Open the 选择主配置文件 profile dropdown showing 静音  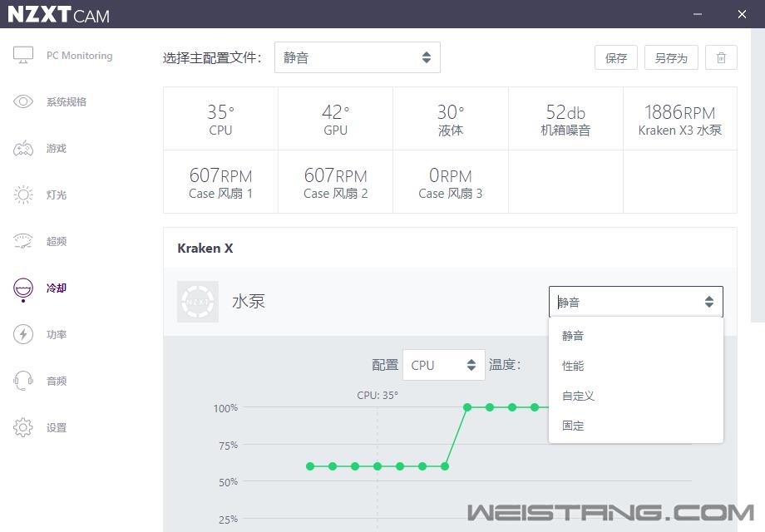pos(357,57)
